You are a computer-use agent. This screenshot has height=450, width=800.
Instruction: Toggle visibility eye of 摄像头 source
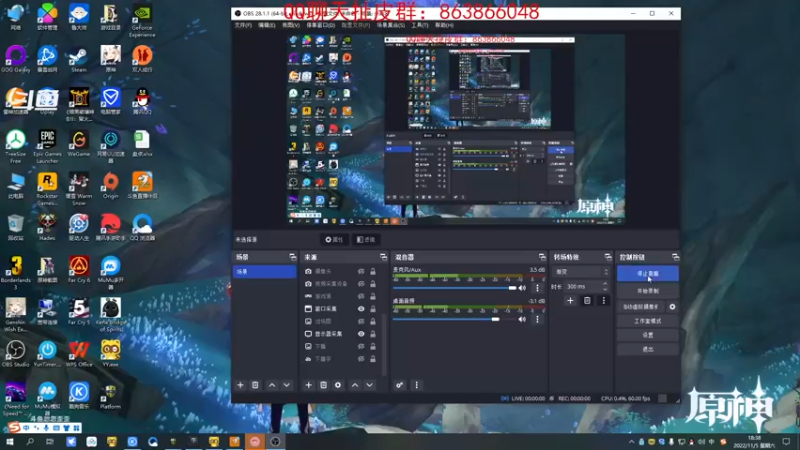(x=361, y=271)
